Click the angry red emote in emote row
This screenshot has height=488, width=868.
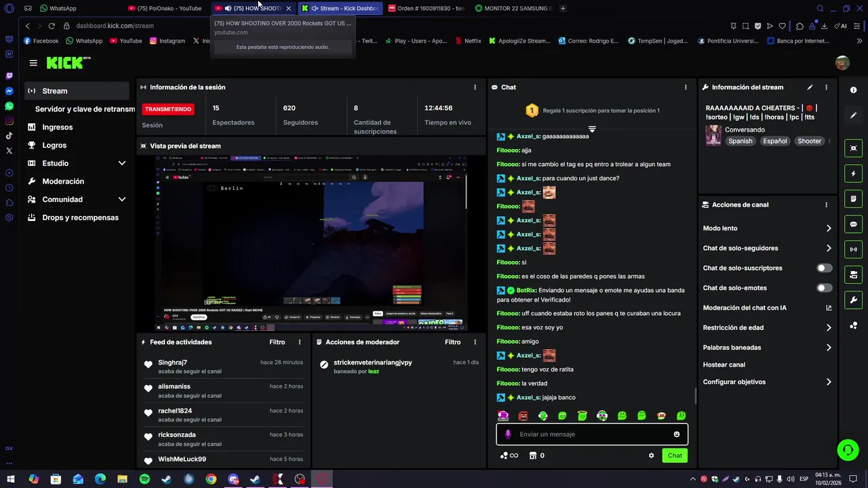click(523, 415)
